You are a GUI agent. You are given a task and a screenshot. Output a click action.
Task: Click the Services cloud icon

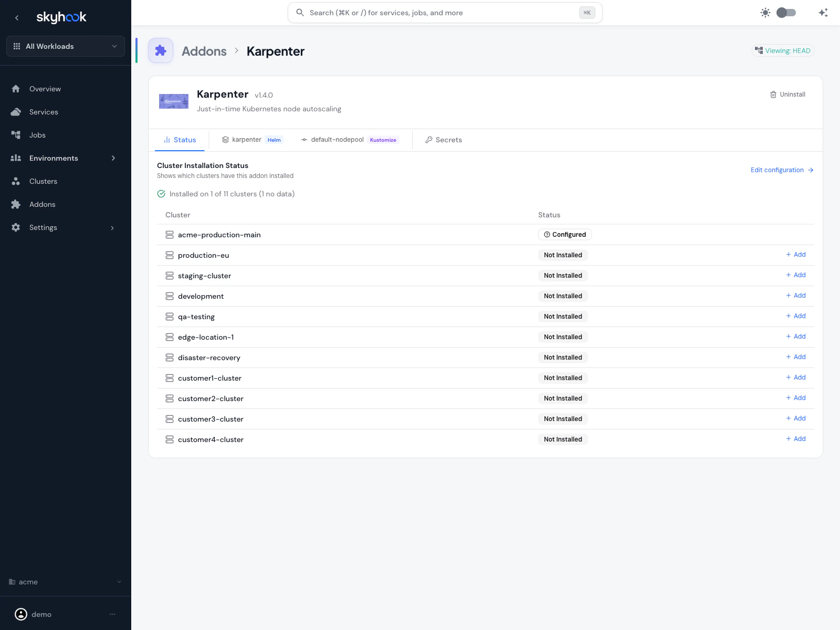point(16,111)
